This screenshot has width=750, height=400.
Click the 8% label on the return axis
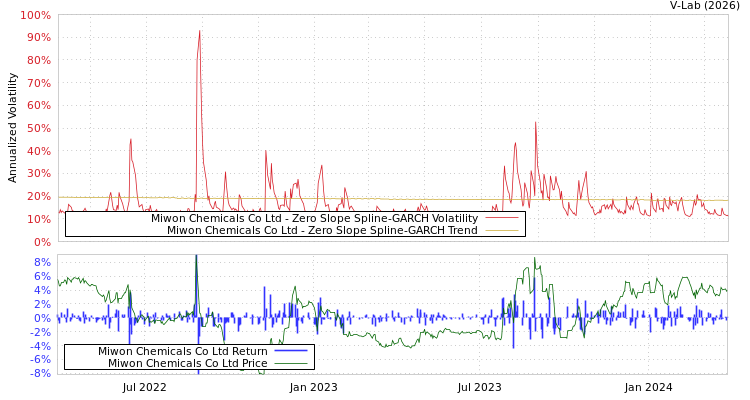tap(42, 262)
